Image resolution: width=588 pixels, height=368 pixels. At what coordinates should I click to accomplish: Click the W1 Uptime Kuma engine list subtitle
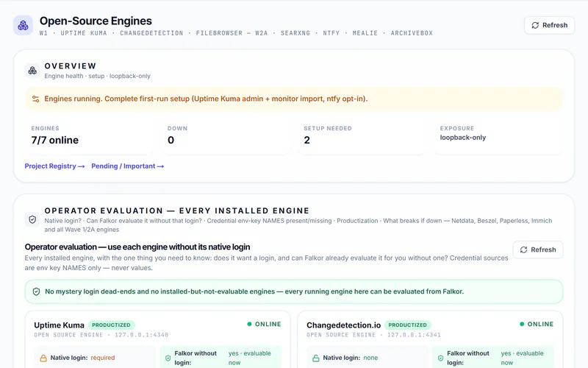coord(236,33)
